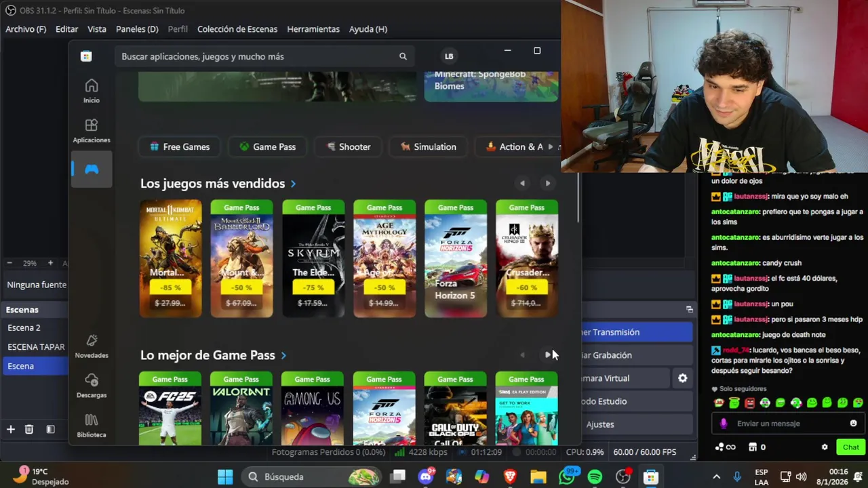Open scene filters icon in OBS
The height and width of the screenshot is (488, 868).
(50, 429)
